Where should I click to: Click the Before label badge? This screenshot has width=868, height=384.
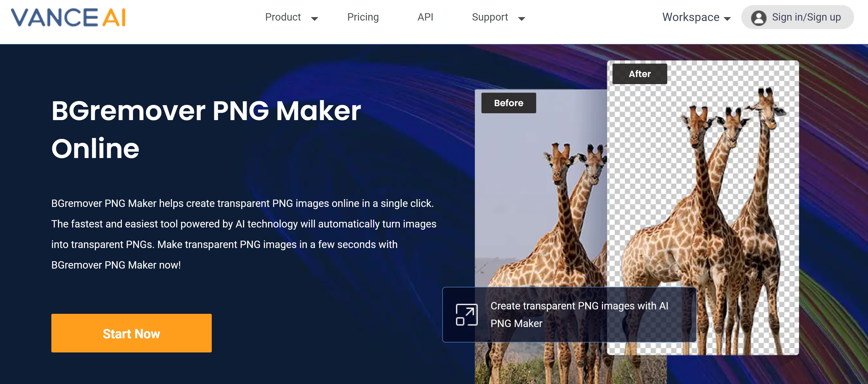point(509,103)
